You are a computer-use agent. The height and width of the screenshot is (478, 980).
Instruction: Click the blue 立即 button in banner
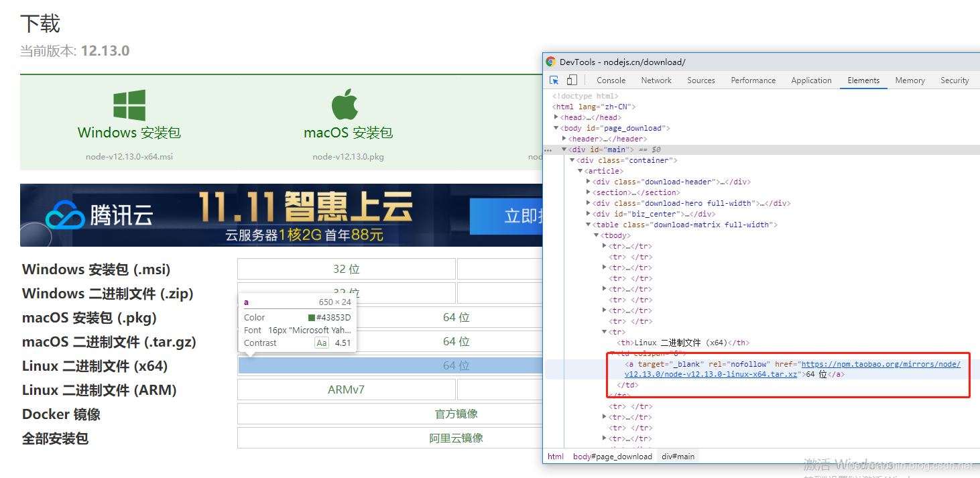[x=506, y=215]
